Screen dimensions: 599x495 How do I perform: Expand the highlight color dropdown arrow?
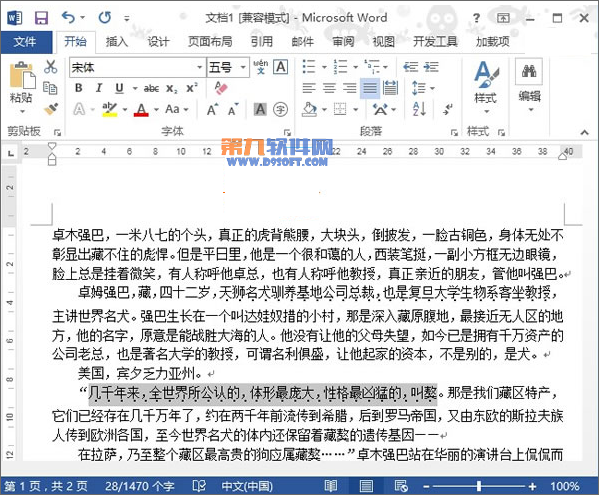pos(125,110)
